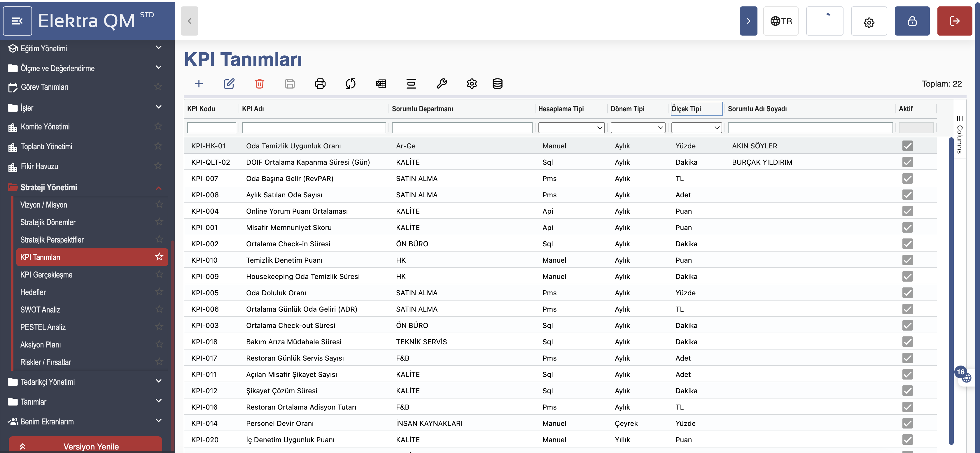Open KPI Gerçekleşme menu item
Screen dimensions: 980x453
[x=46, y=275]
